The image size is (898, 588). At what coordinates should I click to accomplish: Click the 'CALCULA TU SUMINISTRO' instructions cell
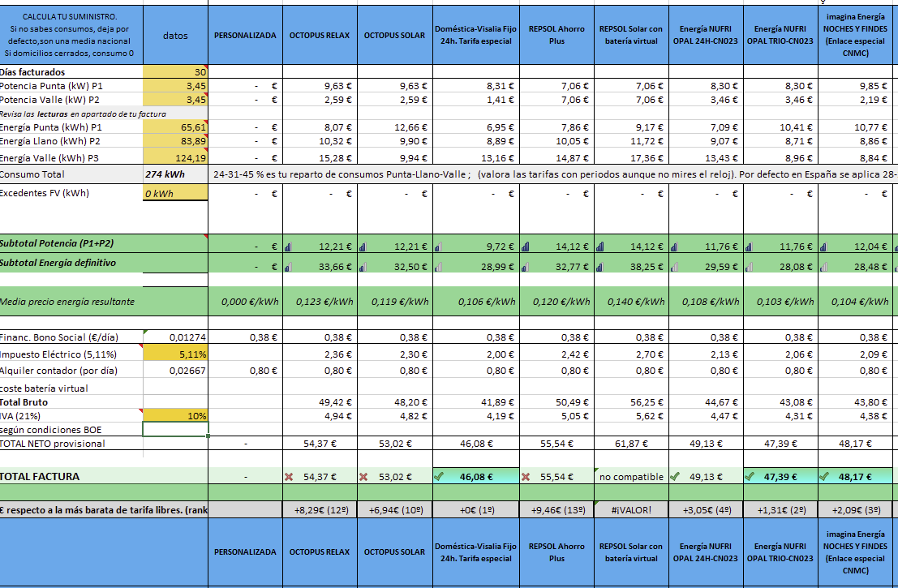click(x=71, y=35)
